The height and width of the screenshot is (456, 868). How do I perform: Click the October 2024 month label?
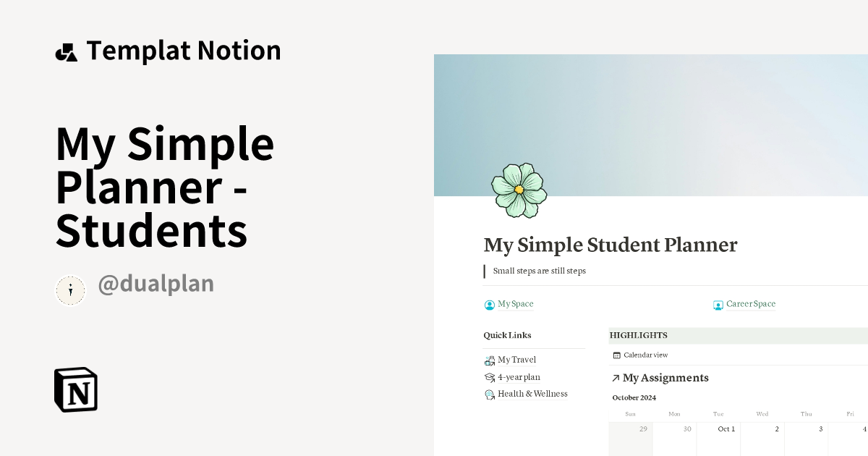(x=634, y=397)
